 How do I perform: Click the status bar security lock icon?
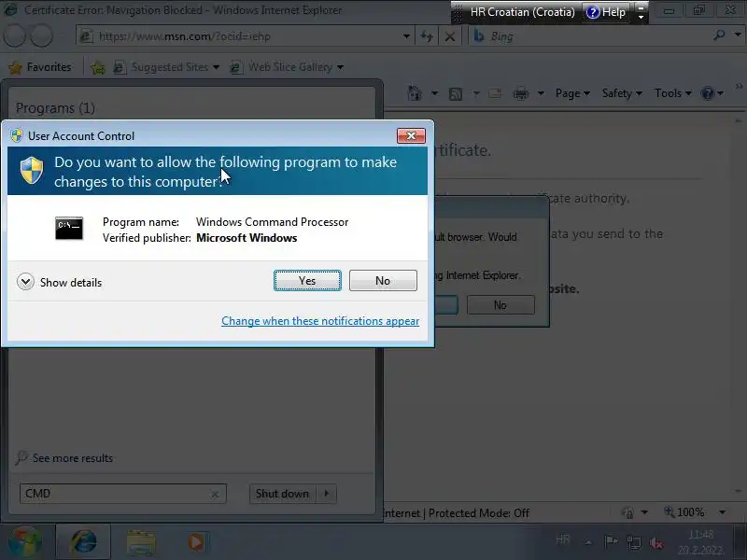point(627,512)
